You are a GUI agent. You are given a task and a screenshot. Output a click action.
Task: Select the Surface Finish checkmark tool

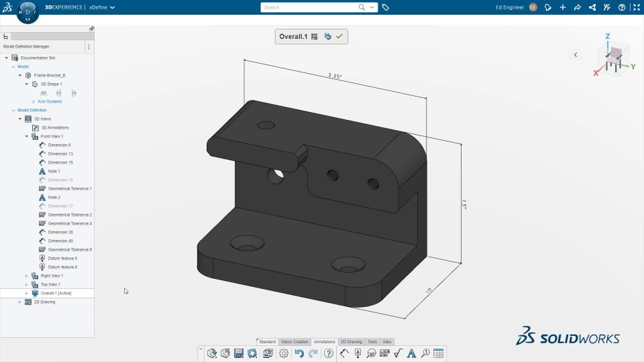(398, 353)
